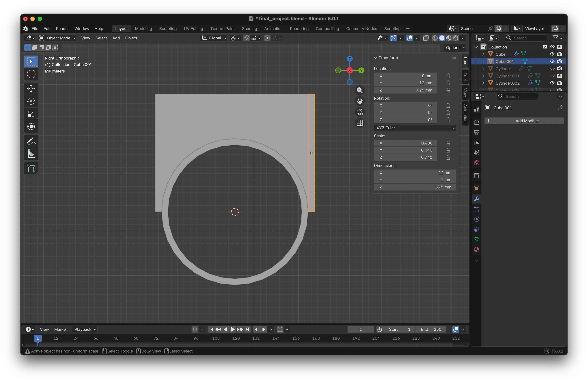Open the Render menu
588x382 pixels.
click(x=62, y=29)
